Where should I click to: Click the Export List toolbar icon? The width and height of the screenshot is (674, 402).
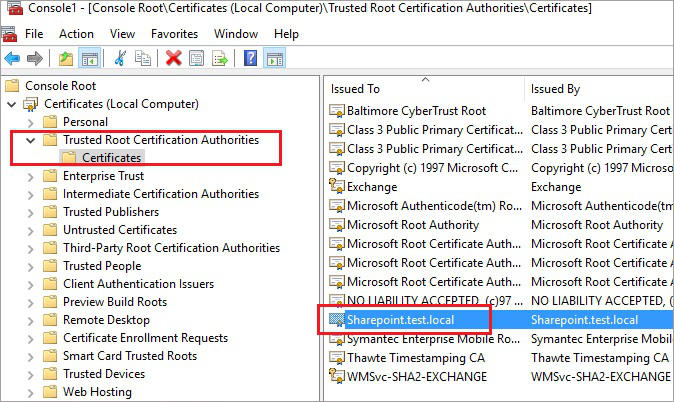pyautogui.click(x=220, y=58)
